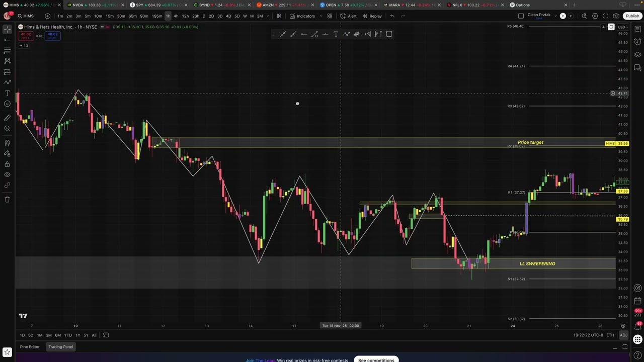The image size is (644, 362).
Task: Select the Zoom In tool
Action: click(x=7, y=128)
